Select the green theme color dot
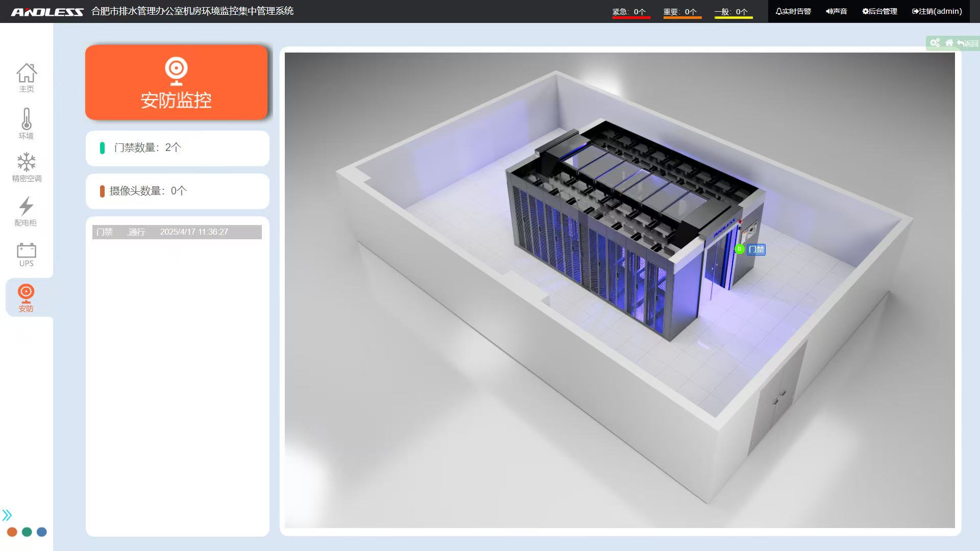Image resolution: width=980 pixels, height=551 pixels. click(27, 532)
